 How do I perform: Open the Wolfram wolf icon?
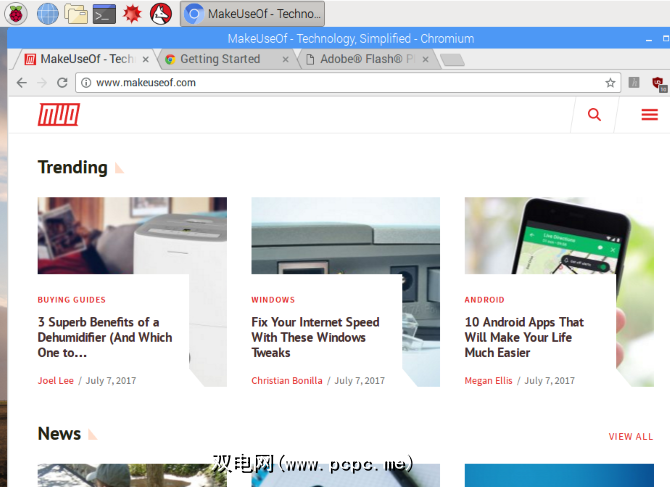(161, 14)
